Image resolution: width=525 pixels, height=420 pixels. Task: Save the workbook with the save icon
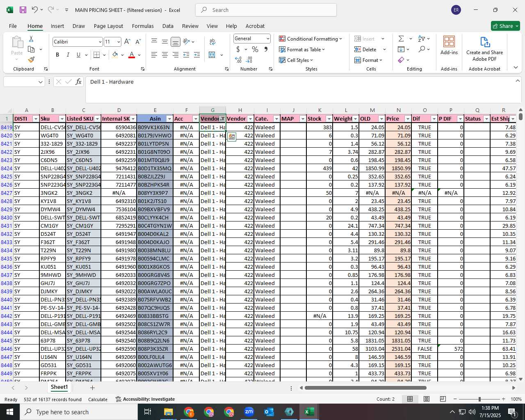point(23,10)
